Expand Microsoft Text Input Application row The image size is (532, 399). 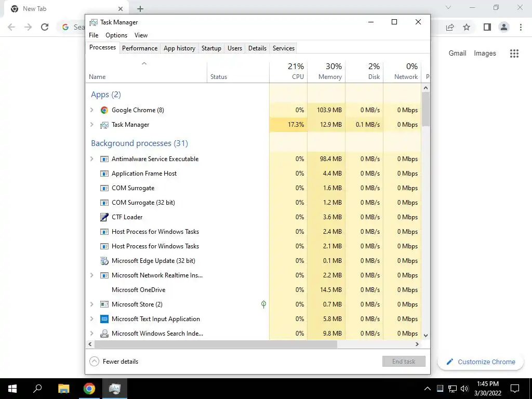pyautogui.click(x=91, y=319)
